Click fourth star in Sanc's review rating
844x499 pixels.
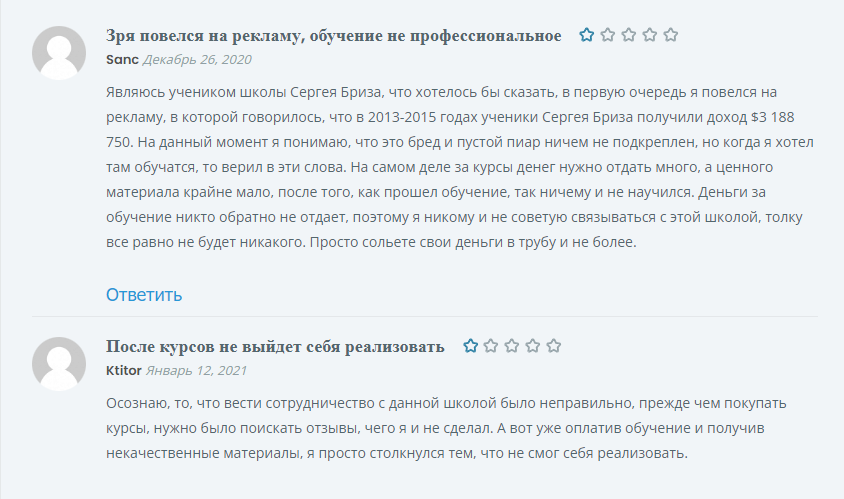(x=650, y=36)
